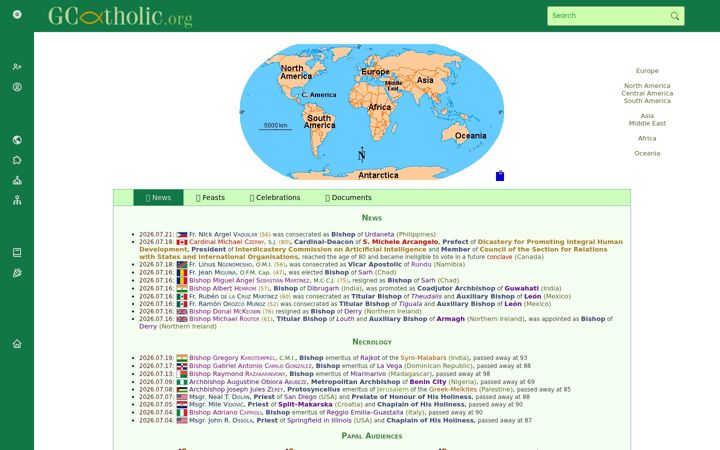Switch to the Feasts tab
Screen dimensions: 720x450
point(210,197)
